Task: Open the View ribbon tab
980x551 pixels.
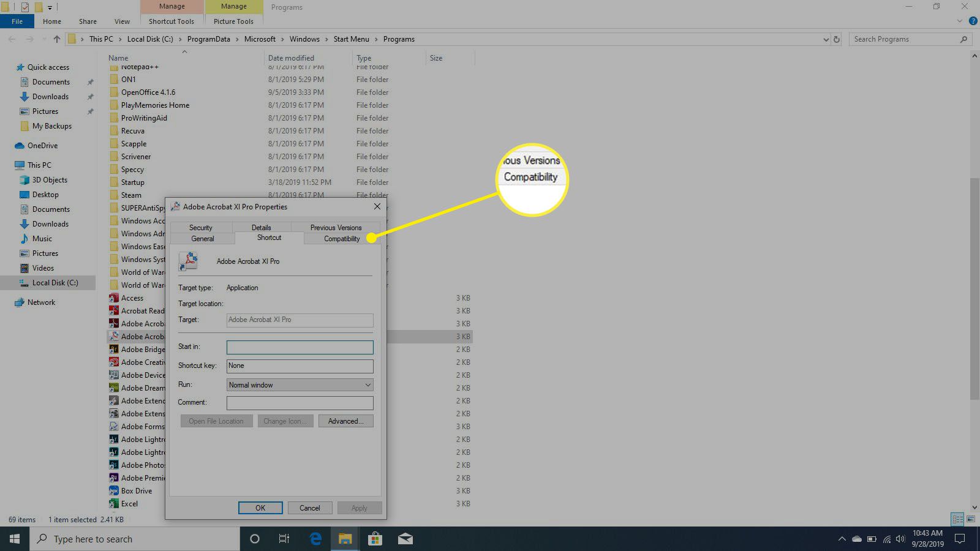Action: point(122,21)
